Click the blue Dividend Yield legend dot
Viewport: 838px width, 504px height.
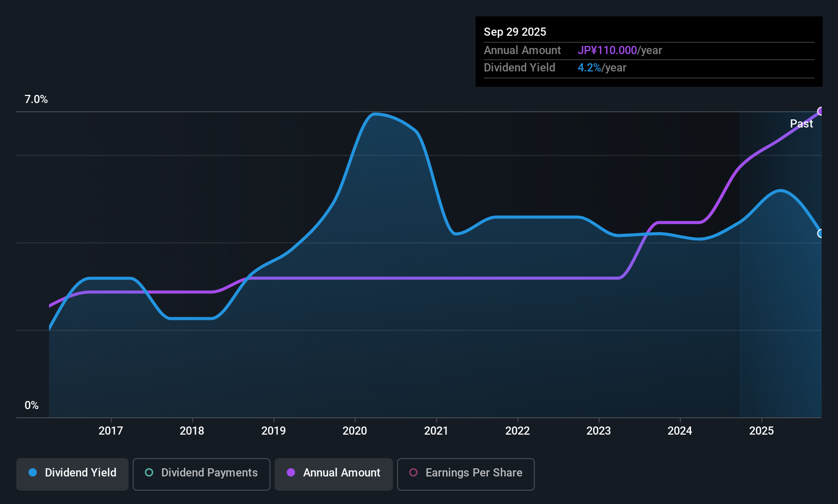pyautogui.click(x=33, y=472)
